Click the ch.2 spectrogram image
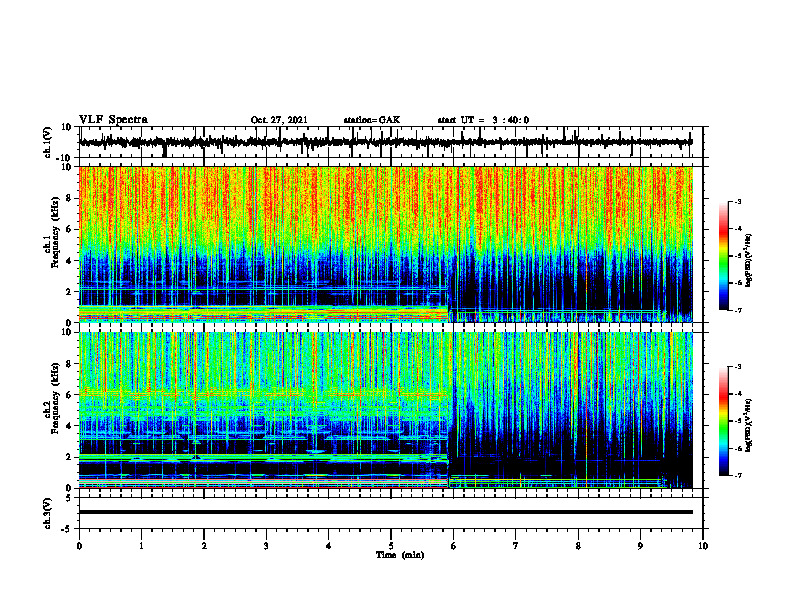Screen dimensions: 792x612 (x=385, y=410)
